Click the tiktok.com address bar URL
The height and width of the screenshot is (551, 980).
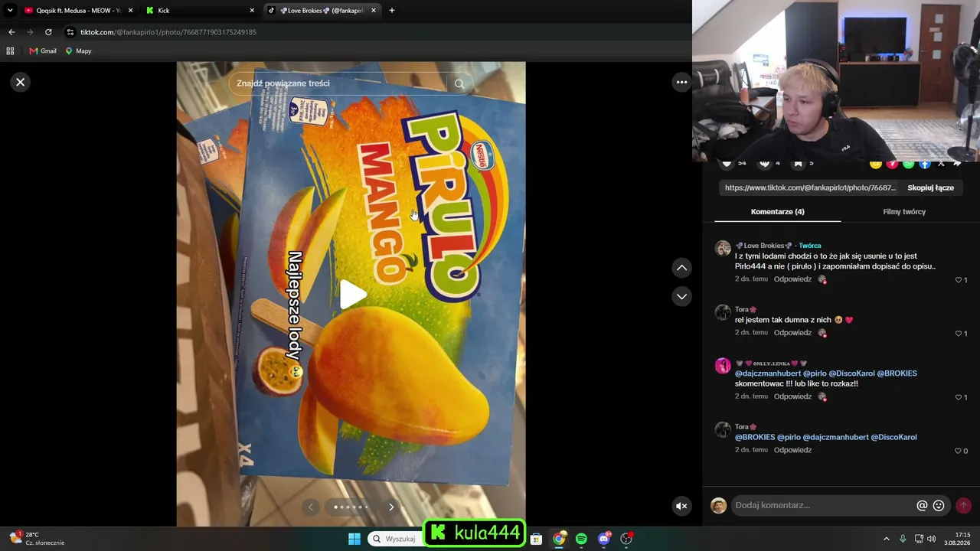[x=168, y=32]
